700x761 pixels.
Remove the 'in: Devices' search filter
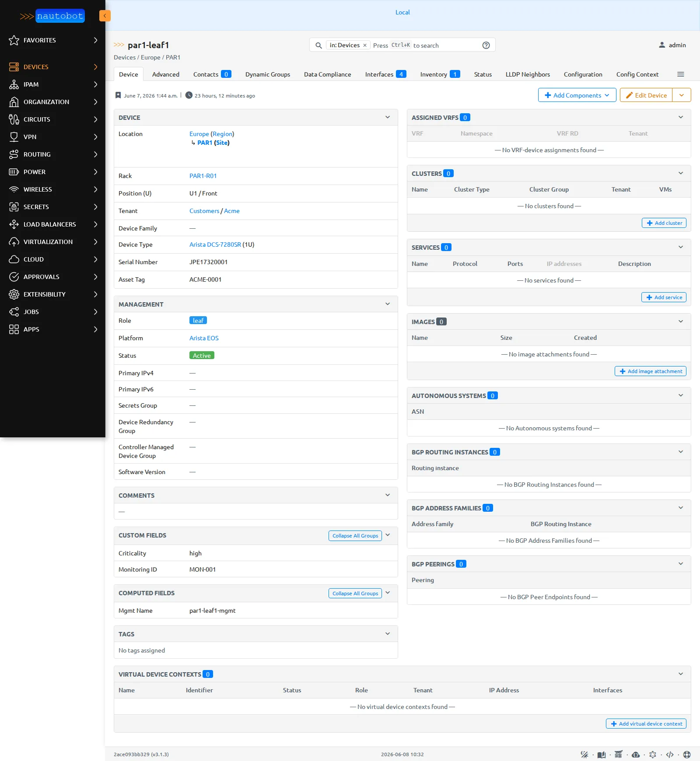pos(365,45)
